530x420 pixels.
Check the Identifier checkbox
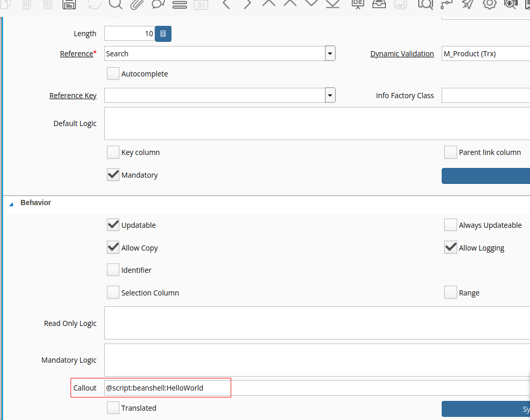pos(113,270)
